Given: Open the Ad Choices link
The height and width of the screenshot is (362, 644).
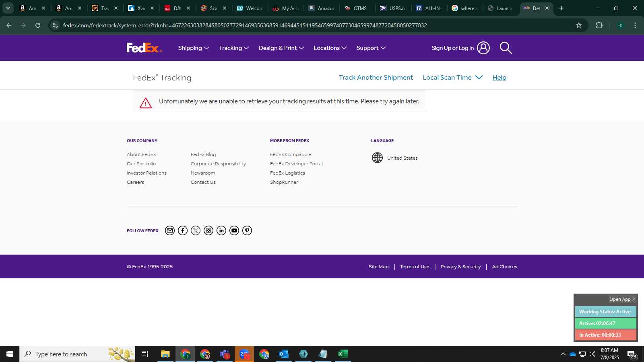Looking at the screenshot, I should click(x=504, y=267).
